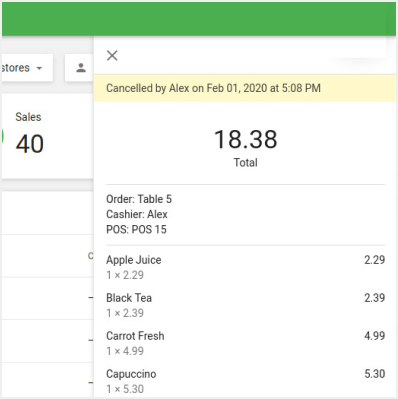Select the Apple Juice line item
The image size is (398, 399).
click(246, 267)
